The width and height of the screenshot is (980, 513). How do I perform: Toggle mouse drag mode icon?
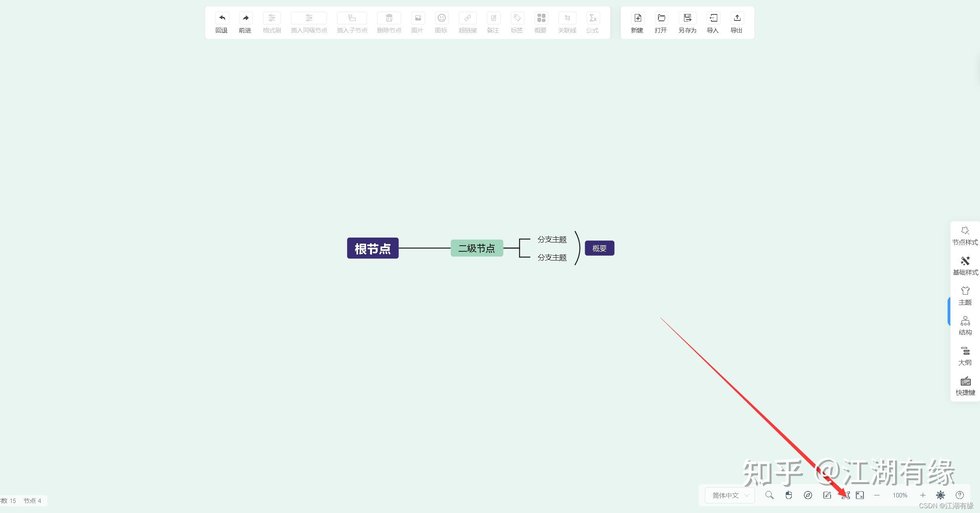(789, 495)
